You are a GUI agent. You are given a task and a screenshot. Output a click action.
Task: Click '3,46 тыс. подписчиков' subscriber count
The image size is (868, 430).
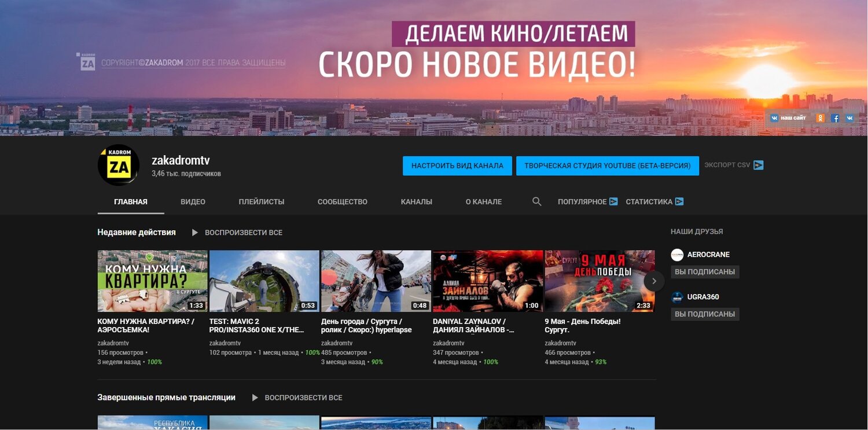(x=186, y=174)
